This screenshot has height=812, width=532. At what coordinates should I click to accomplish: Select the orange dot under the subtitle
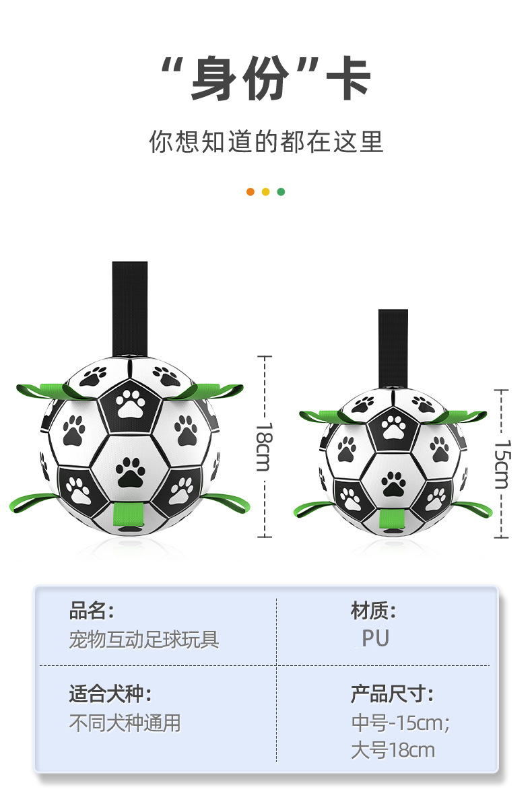[251, 192]
